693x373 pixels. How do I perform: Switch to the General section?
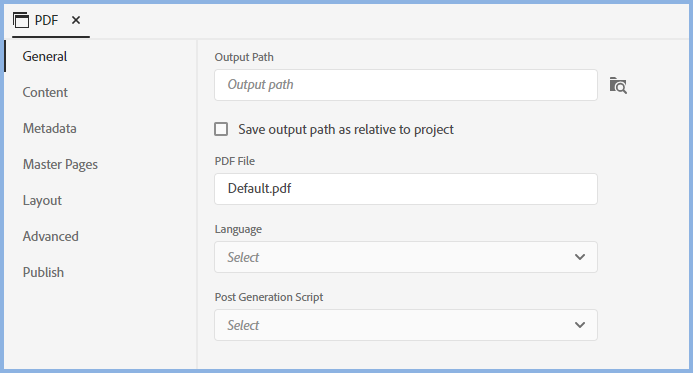pos(45,56)
